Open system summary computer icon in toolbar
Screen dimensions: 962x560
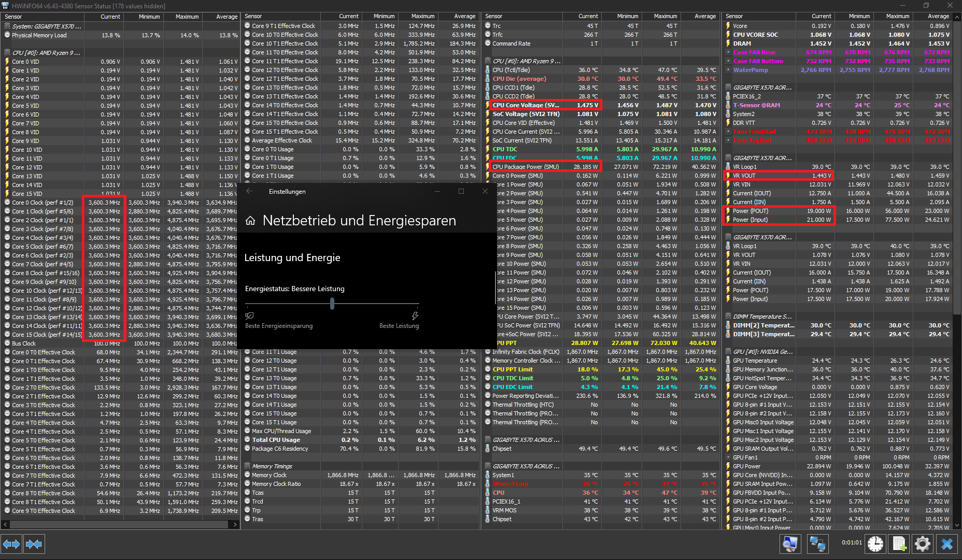click(790, 544)
